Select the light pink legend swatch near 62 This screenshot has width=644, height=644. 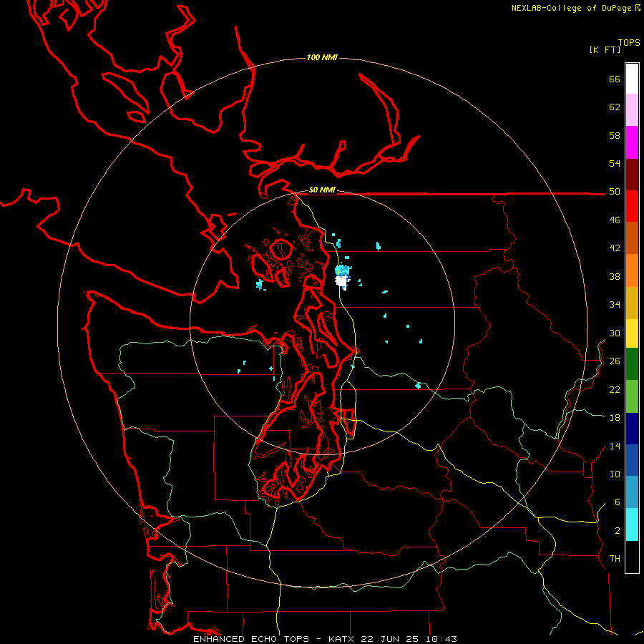pyautogui.click(x=632, y=109)
